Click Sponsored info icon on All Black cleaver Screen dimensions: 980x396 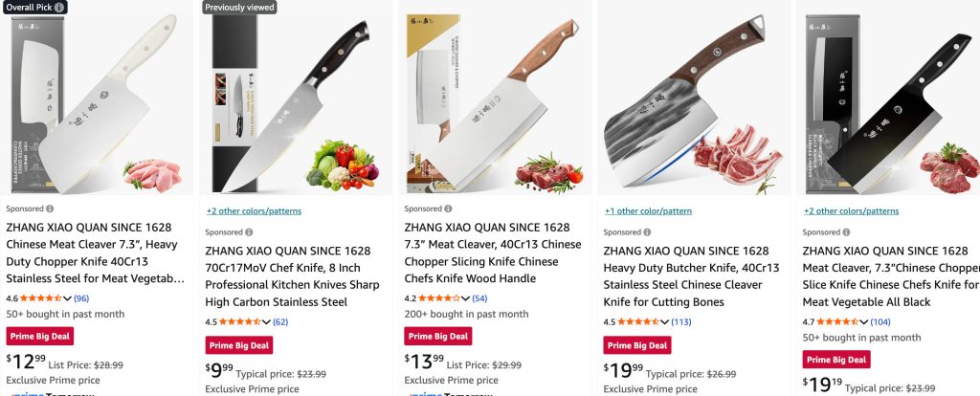[846, 231]
